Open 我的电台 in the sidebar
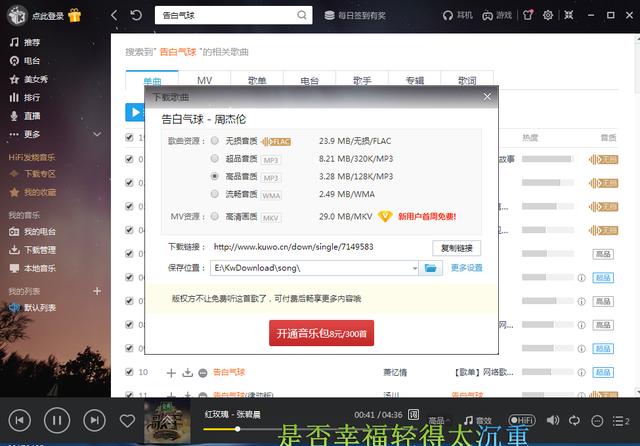Viewport: 640px width, 446px height. coord(33,232)
